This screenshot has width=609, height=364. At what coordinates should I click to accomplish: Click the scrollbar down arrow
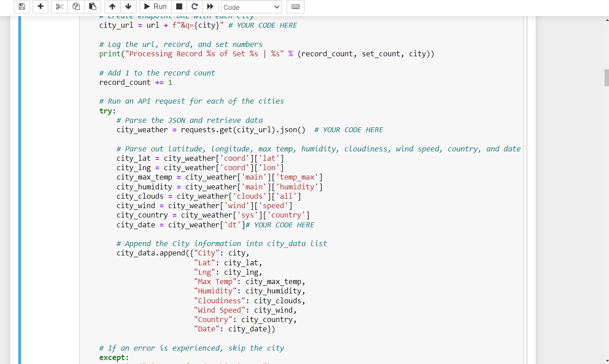pyautogui.click(x=607, y=360)
